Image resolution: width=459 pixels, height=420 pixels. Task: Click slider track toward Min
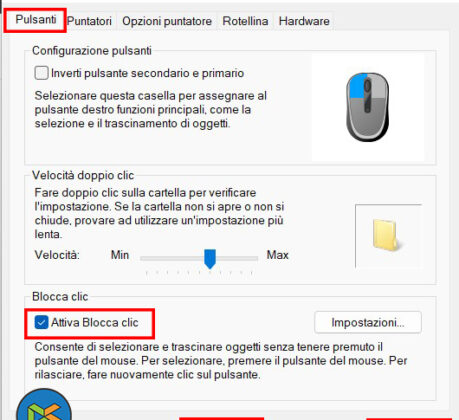pos(172,258)
